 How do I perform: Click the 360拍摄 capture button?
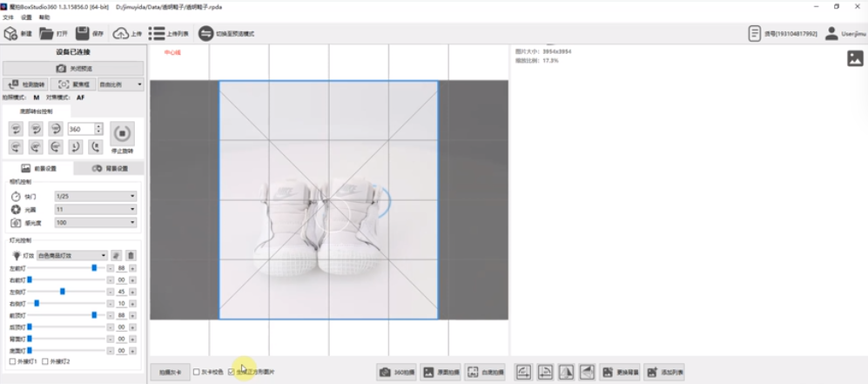397,373
